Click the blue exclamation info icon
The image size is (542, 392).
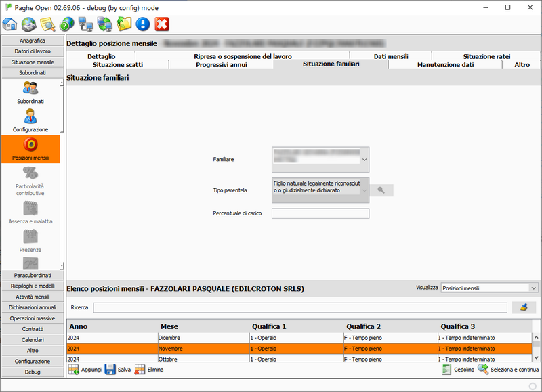pyautogui.click(x=143, y=25)
